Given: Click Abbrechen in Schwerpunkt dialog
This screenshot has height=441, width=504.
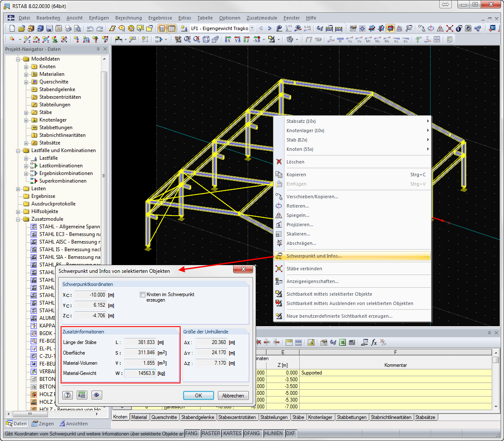Looking at the screenshot, I should click(x=233, y=395).
